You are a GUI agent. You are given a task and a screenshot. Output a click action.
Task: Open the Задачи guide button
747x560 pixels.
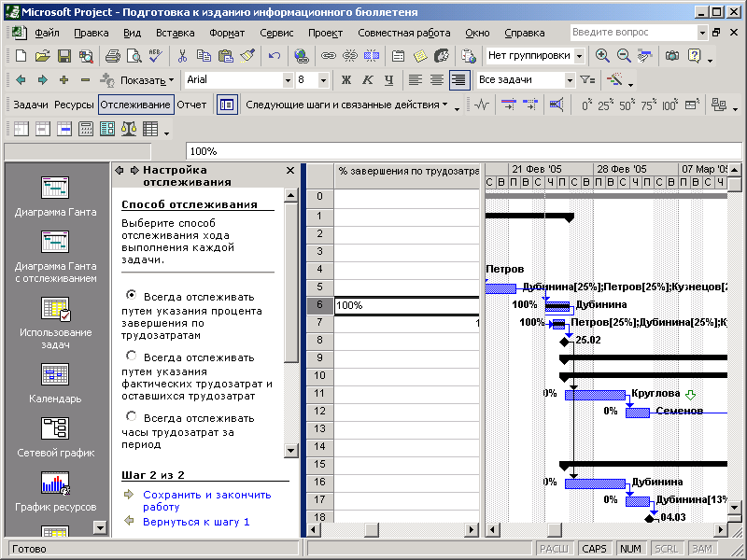click(31, 105)
